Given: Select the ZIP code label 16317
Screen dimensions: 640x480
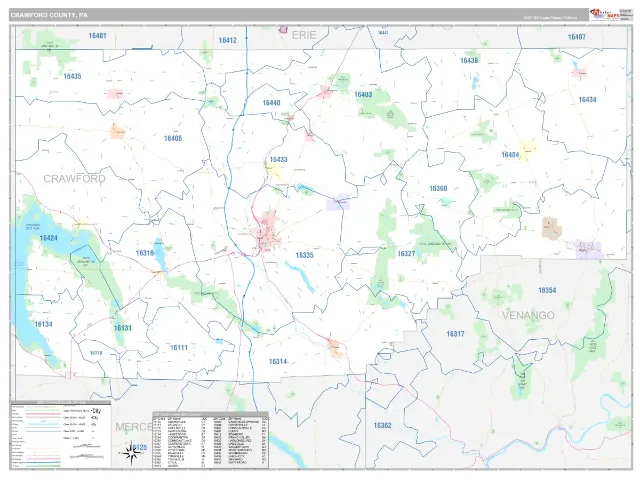Looking at the screenshot, I should (456, 334).
